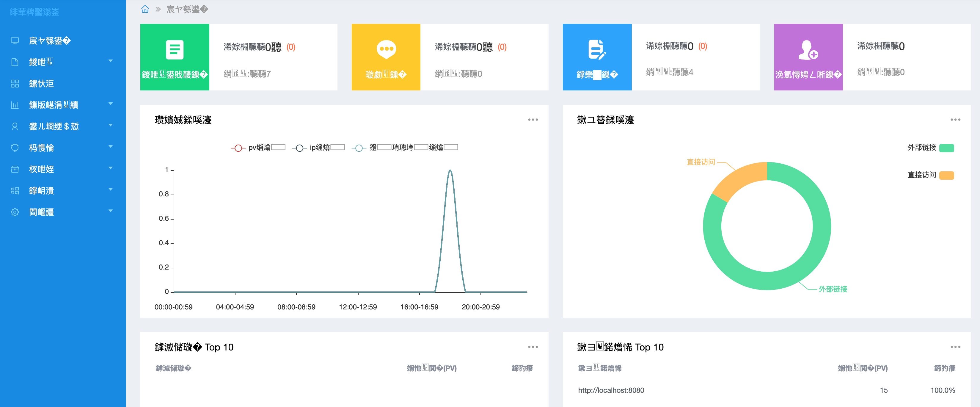Image resolution: width=980 pixels, height=407 pixels.
Task: Open the three-dot menu on the line chart panel
Action: (533, 120)
